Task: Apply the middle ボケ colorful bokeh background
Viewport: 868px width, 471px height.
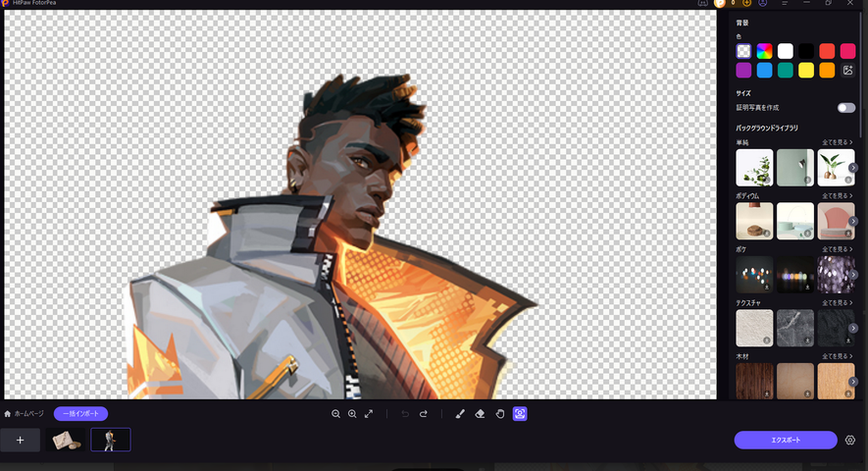Action: [x=795, y=275]
